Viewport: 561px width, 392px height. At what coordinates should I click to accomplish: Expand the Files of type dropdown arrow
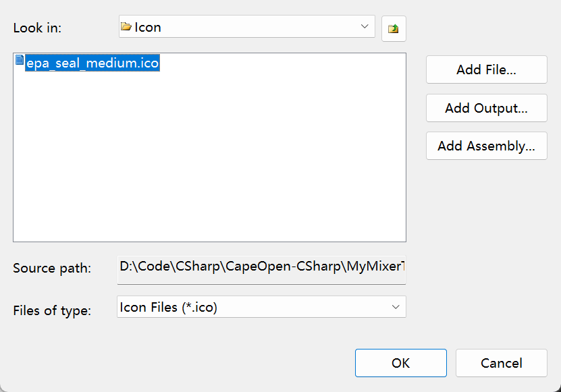coord(396,307)
